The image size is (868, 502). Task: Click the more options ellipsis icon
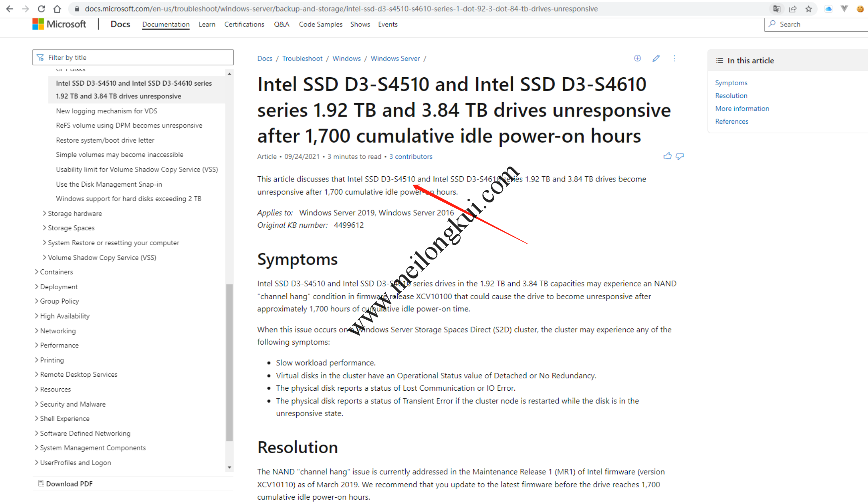[674, 59]
